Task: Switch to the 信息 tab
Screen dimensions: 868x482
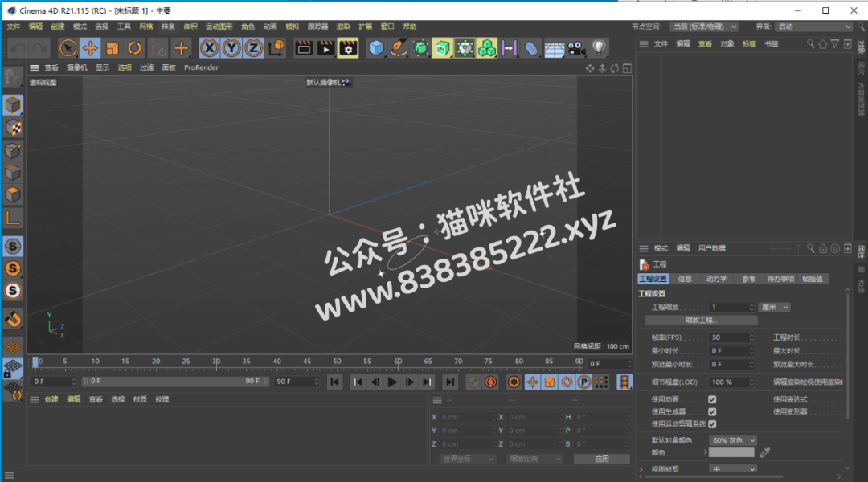Action: [685, 279]
